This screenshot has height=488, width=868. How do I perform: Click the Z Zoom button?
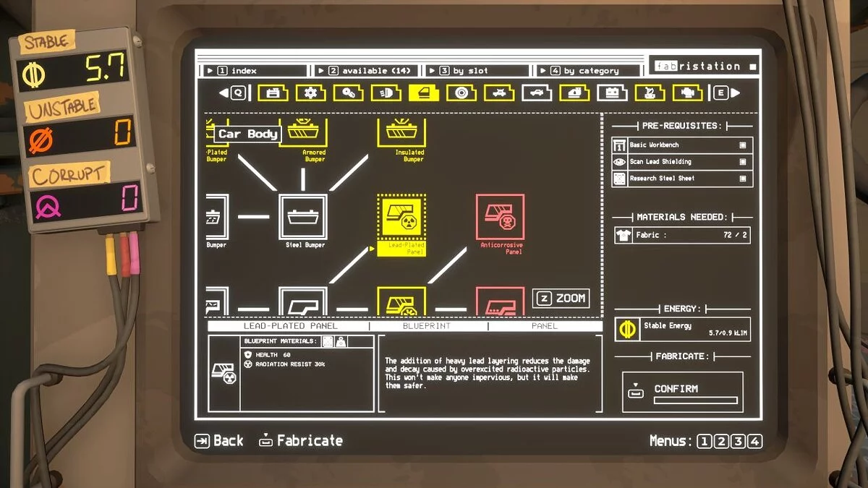(561, 298)
